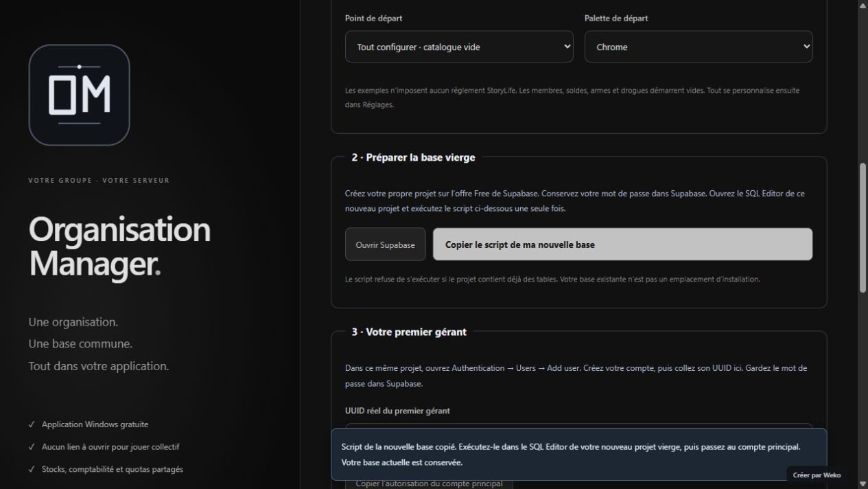Click the checkmark beside Stocks, comptabilité et quotas
The height and width of the screenshot is (489, 868).
pos(32,469)
